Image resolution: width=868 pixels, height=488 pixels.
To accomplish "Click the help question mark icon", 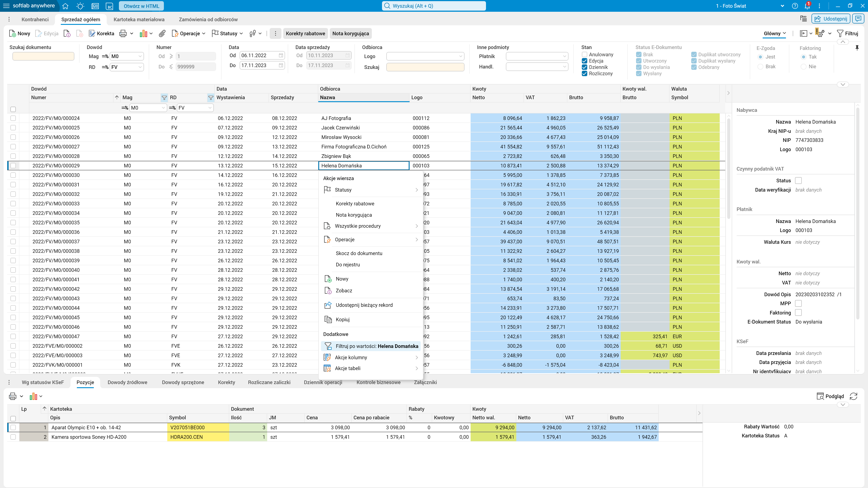I will [x=795, y=6].
